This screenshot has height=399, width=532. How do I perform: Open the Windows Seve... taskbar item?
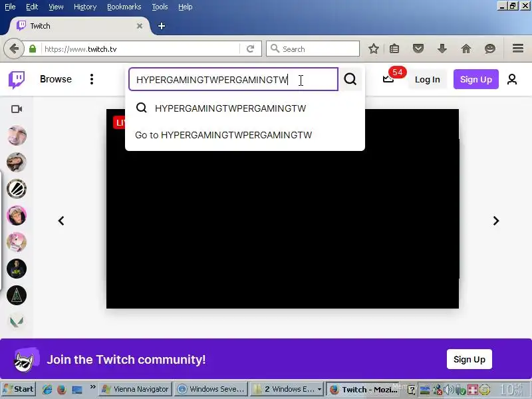(x=211, y=389)
